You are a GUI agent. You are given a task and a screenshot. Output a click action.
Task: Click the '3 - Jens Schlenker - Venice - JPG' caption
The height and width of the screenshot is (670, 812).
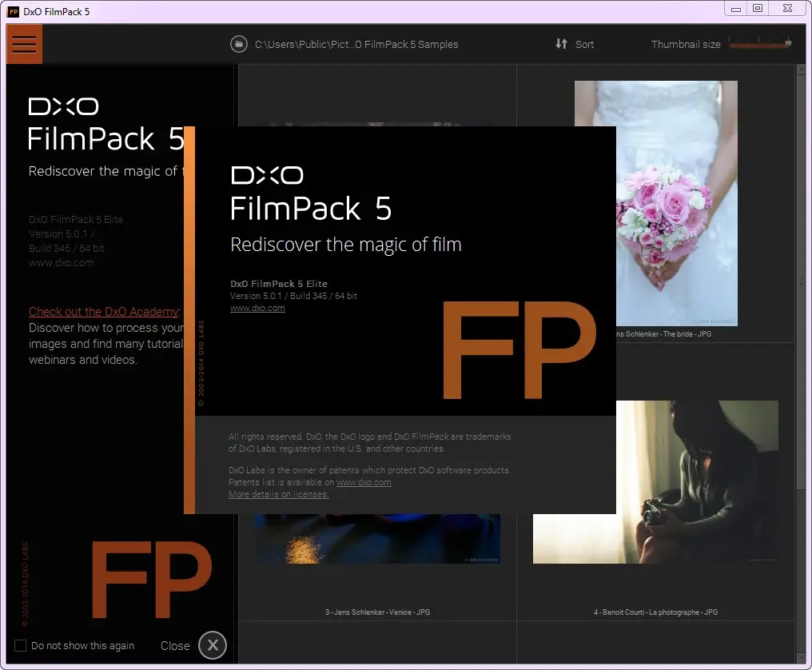(377, 612)
